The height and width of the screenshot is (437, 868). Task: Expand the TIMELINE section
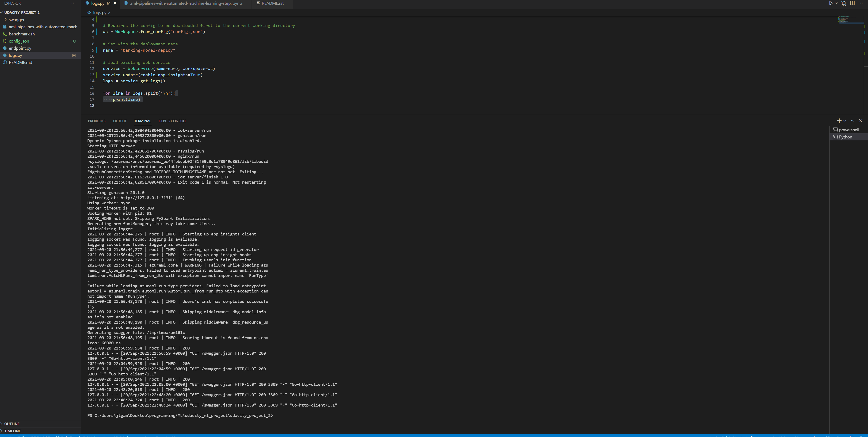click(12, 431)
